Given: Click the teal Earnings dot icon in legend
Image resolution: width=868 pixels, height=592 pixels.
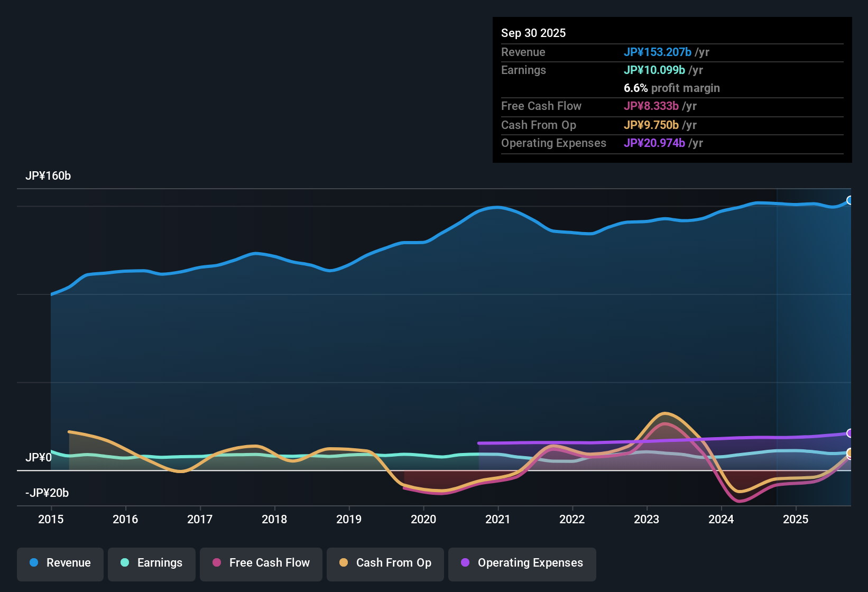Looking at the screenshot, I should [x=125, y=563].
